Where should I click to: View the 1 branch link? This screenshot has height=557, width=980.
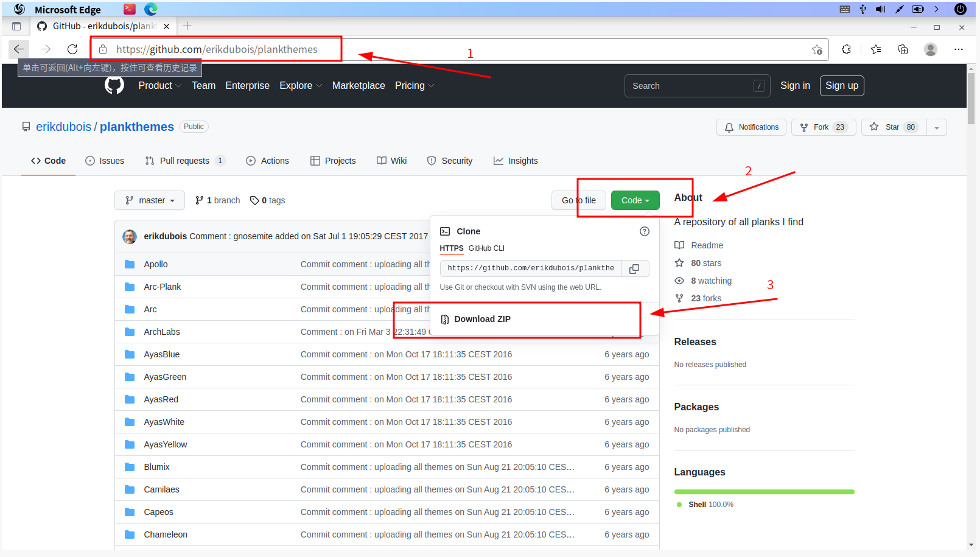click(x=217, y=200)
